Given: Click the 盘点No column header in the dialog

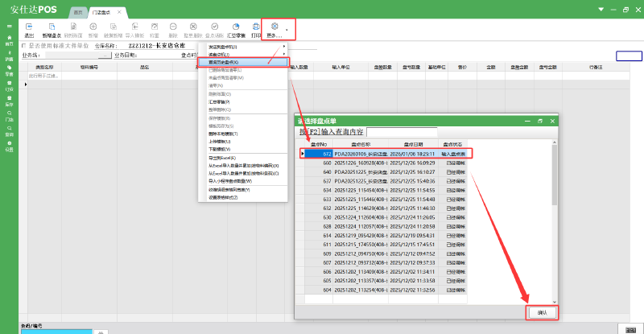Looking at the screenshot, I should tap(319, 144).
